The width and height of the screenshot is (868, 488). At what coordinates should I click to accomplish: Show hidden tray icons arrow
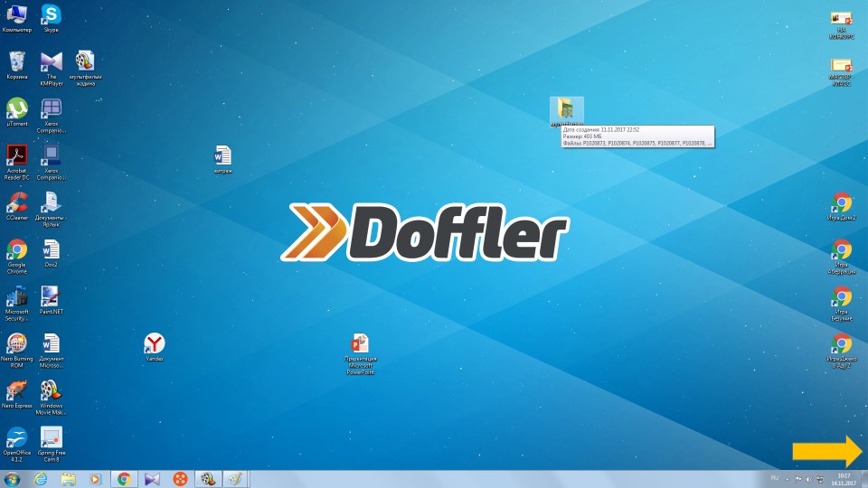788,479
